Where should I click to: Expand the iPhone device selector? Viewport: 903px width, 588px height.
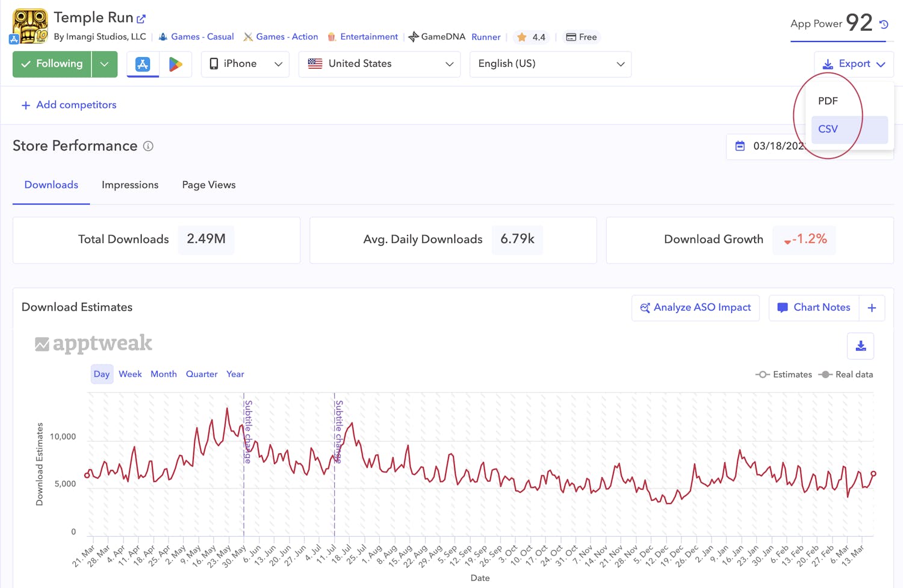coord(244,64)
